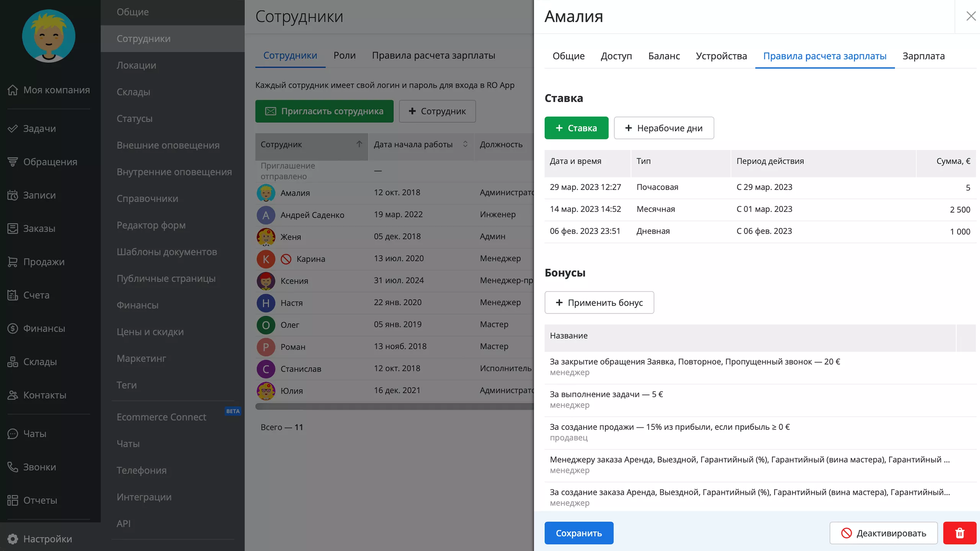Open Настройки gear icon
Viewport: 980px width, 551px height.
[x=13, y=539]
